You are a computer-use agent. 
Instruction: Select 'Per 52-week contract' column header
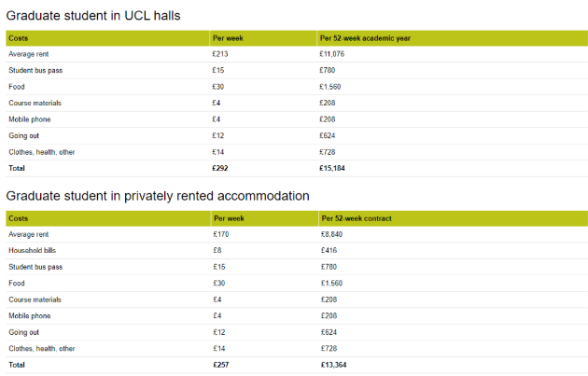tap(356, 218)
